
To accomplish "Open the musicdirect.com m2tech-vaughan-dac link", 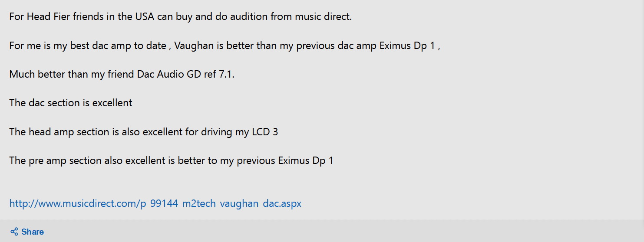I will click(x=155, y=203).
